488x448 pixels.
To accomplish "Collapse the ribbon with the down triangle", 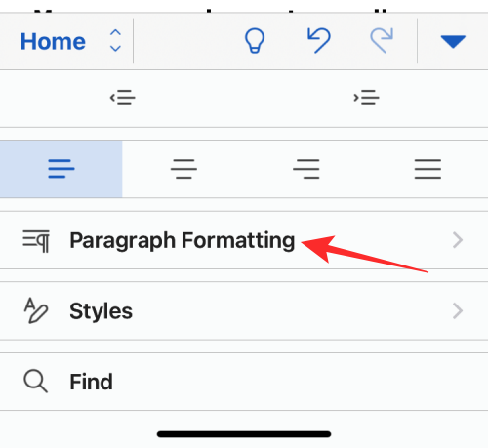I will (x=453, y=42).
